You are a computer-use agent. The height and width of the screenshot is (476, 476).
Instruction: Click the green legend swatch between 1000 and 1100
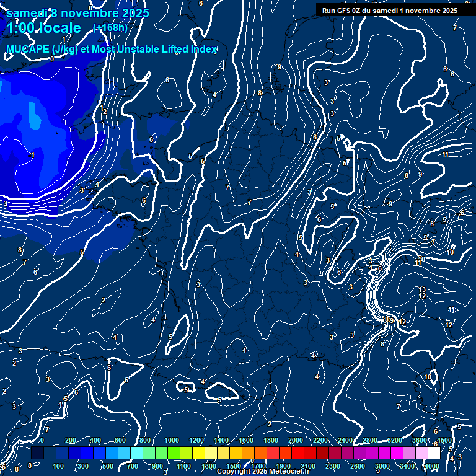coord(174,452)
